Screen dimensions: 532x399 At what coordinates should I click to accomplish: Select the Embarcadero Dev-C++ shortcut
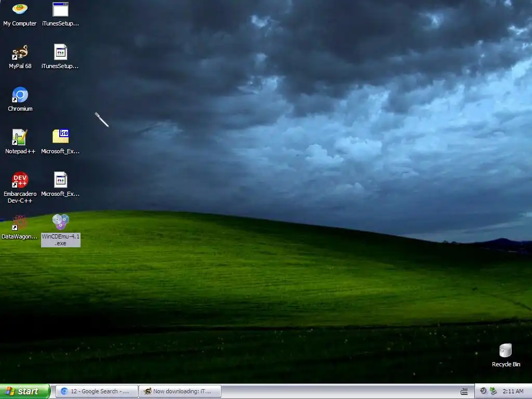(20, 188)
